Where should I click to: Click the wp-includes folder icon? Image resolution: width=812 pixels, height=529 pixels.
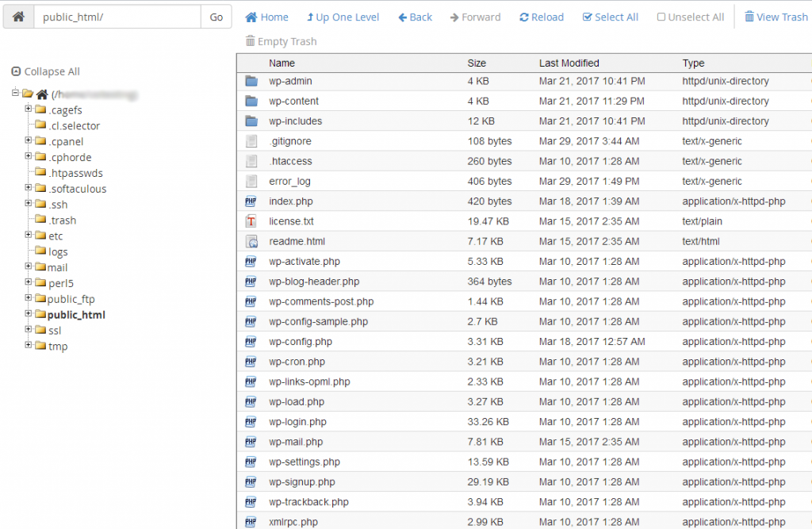251,121
